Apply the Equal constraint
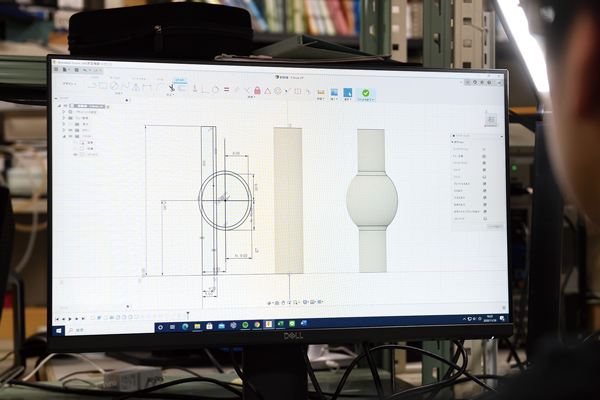 click(226, 90)
